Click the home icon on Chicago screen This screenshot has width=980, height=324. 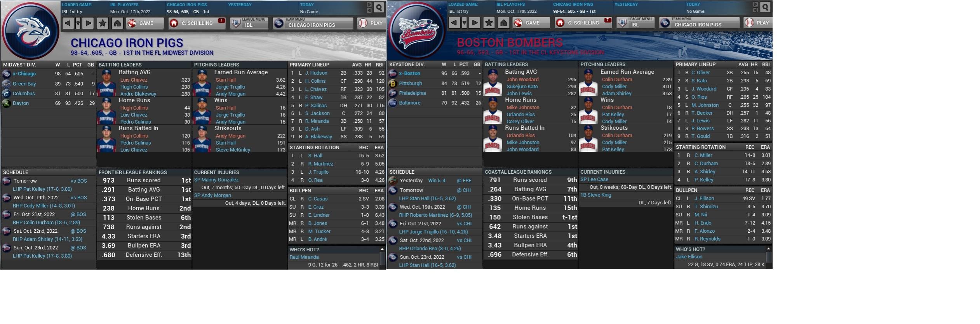pos(117,23)
